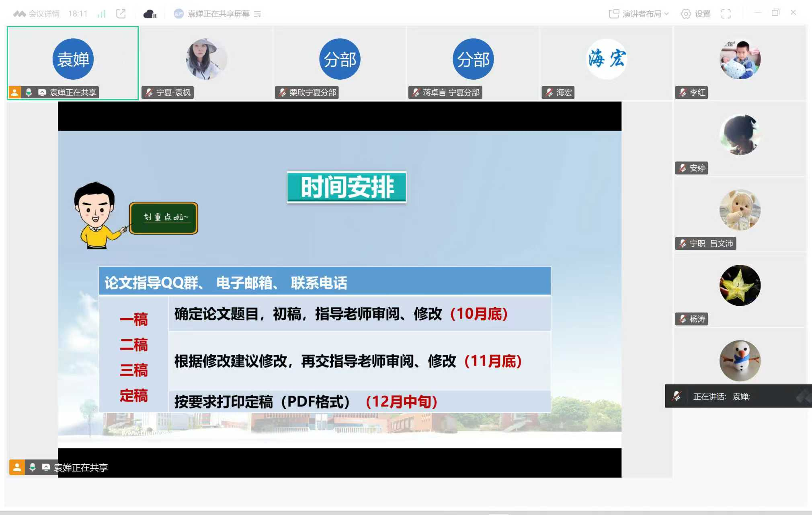This screenshot has width=812, height=515.
Task: Select 栗欣宁夏分部 participant avatar
Action: 340,59
